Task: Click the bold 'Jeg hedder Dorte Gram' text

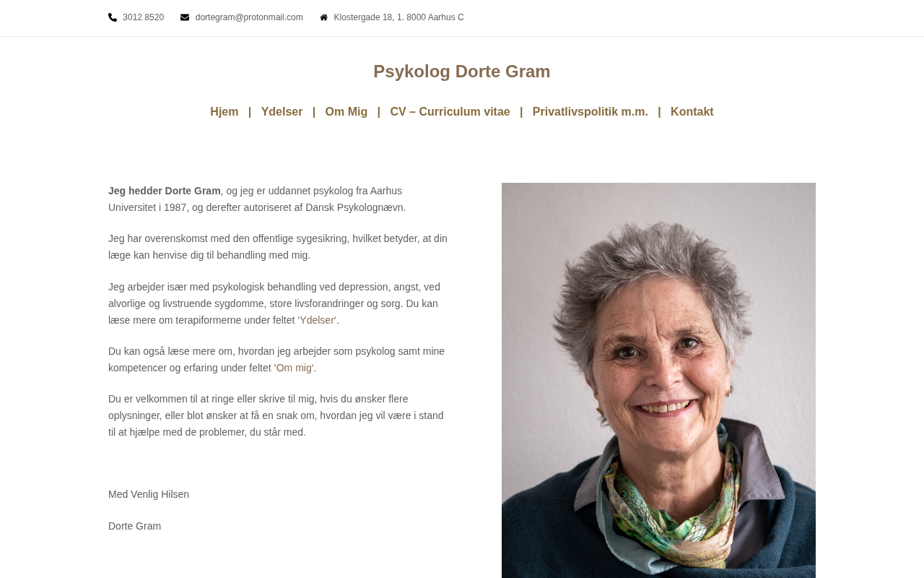Action: point(165,191)
